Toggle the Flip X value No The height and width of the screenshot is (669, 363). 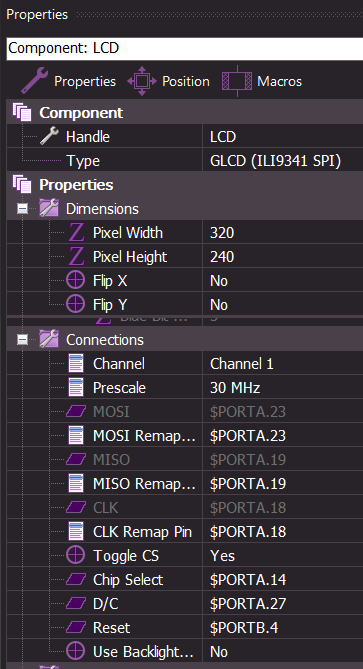pos(283,281)
